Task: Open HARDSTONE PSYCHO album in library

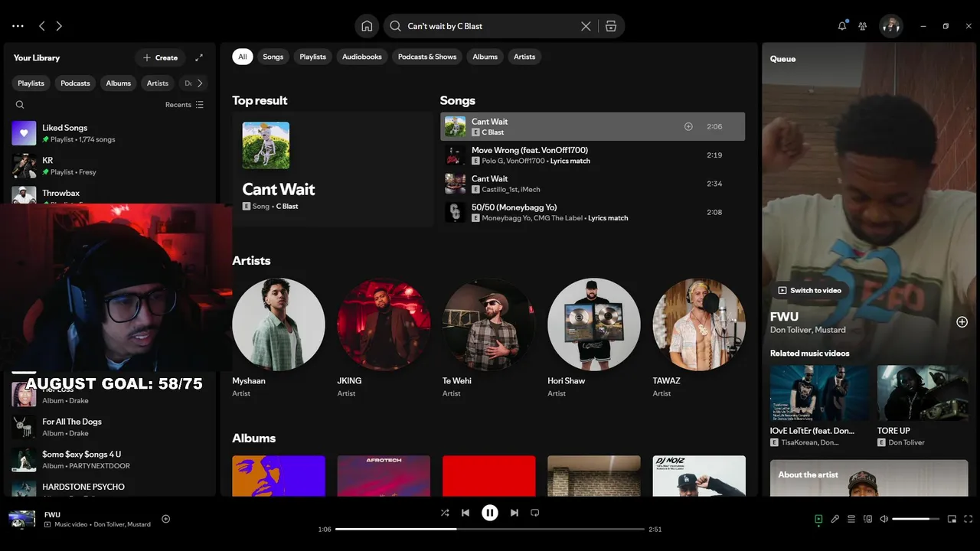Action: (x=109, y=489)
